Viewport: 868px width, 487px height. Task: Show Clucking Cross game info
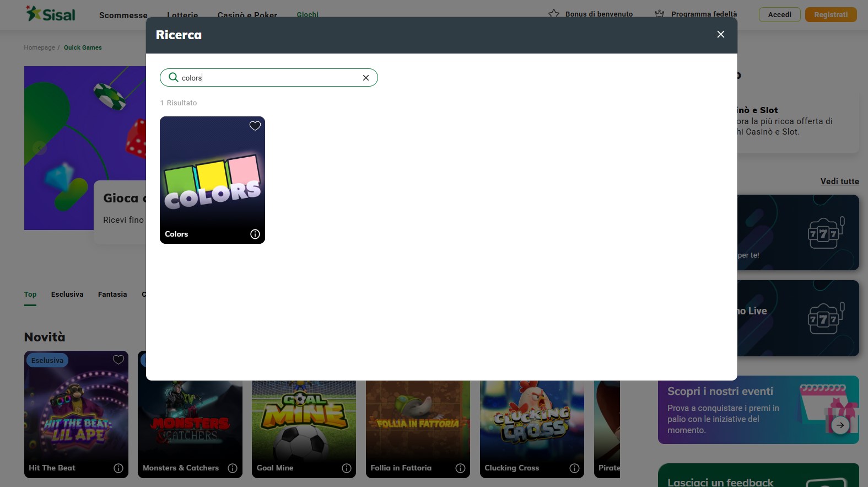[x=574, y=468]
